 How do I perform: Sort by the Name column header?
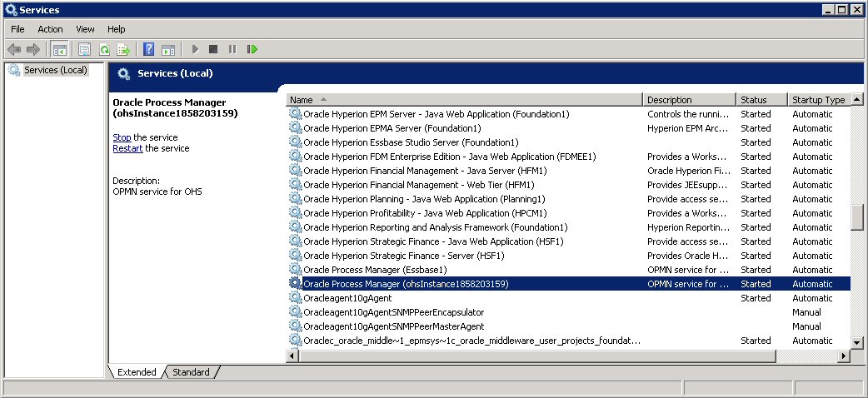coord(465,100)
